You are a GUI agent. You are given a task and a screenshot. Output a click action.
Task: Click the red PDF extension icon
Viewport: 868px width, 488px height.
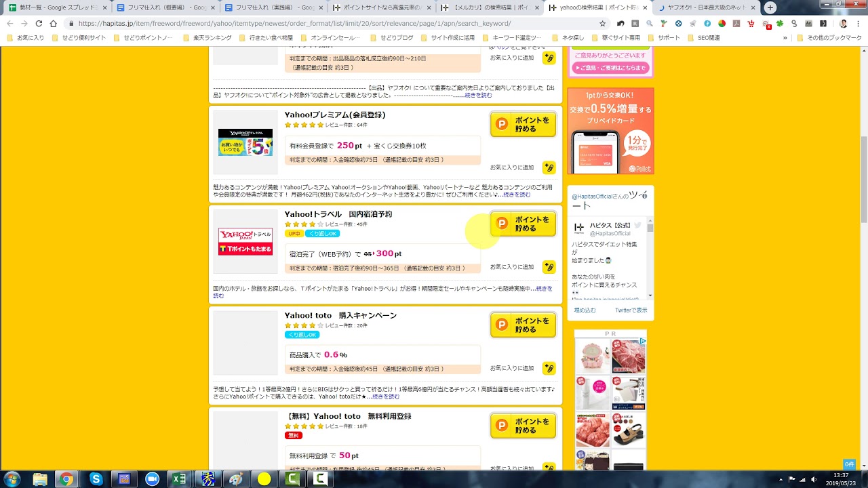(x=736, y=23)
